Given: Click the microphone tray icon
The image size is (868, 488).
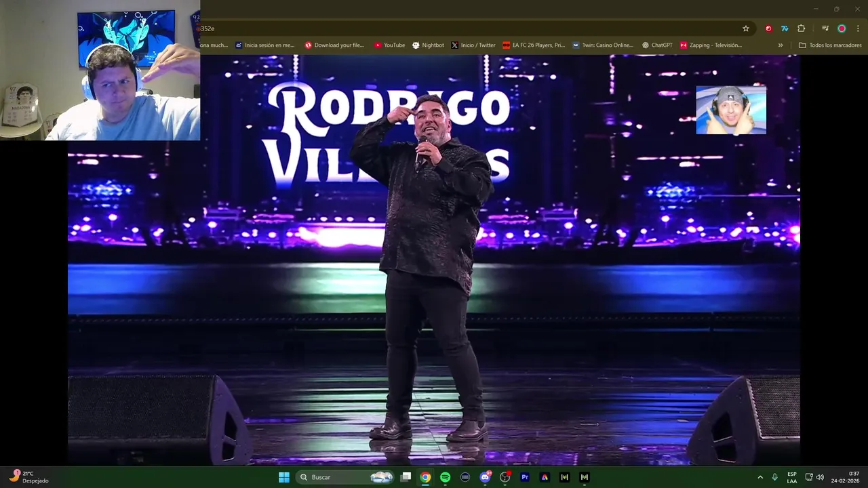Looking at the screenshot, I should tap(774, 477).
